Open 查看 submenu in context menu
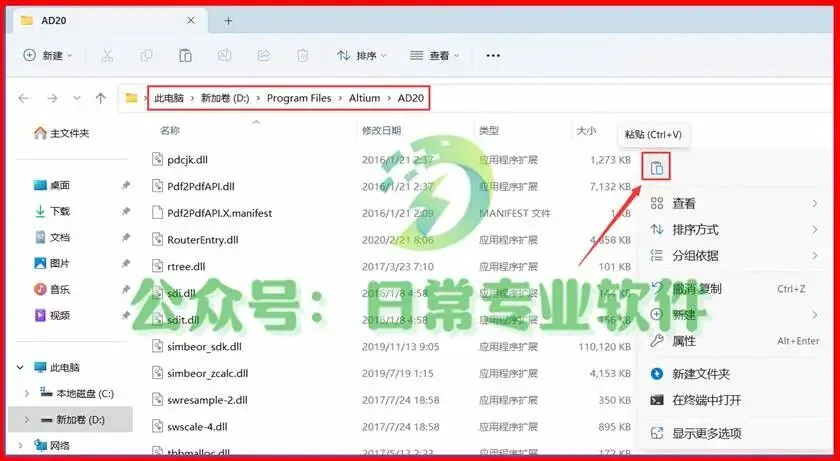This screenshot has height=461, width=840. click(734, 203)
